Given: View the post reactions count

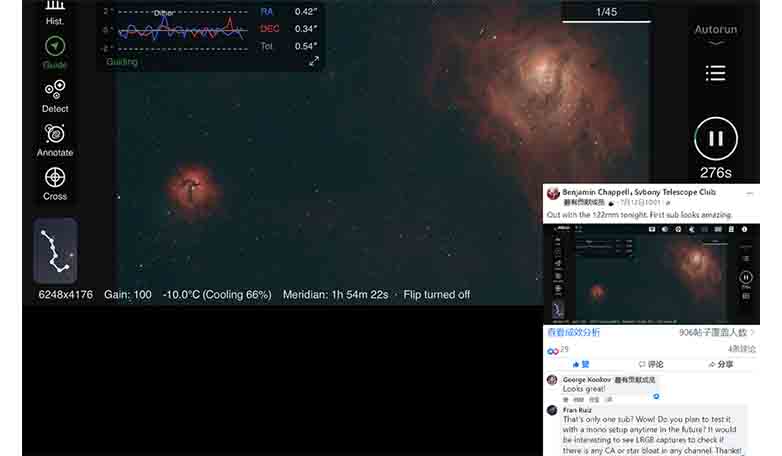Looking at the screenshot, I should (x=558, y=350).
